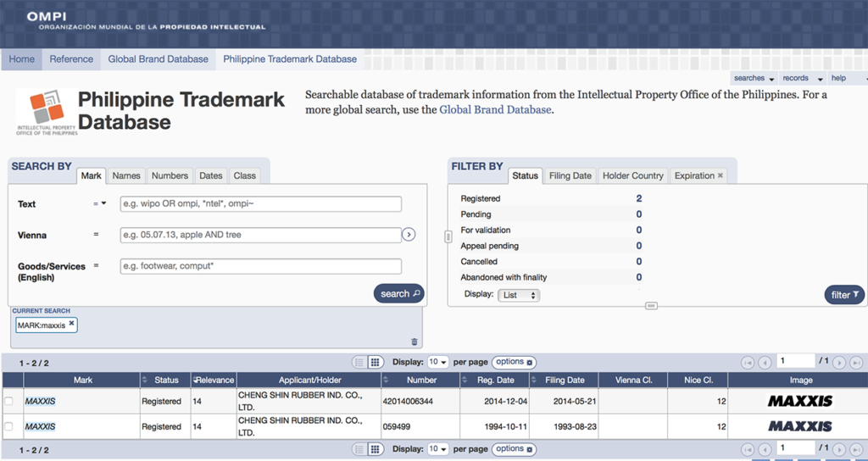Switch to grid view icon below results table

(376, 449)
